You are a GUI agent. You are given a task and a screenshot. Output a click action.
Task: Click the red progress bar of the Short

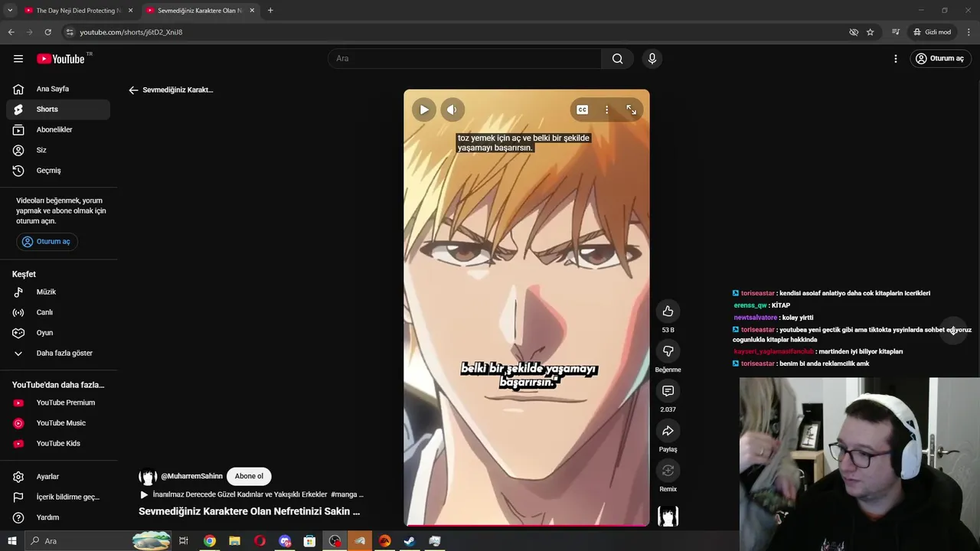point(527,525)
